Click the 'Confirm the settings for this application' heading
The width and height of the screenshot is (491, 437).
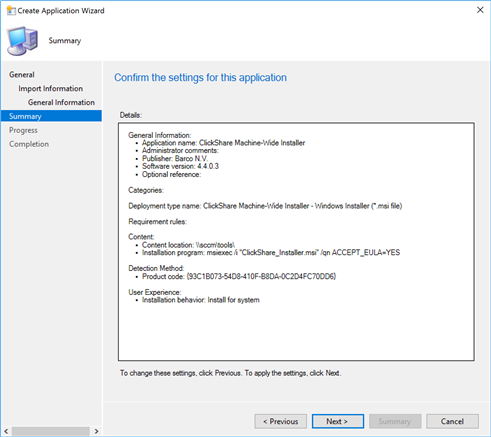[x=200, y=77]
